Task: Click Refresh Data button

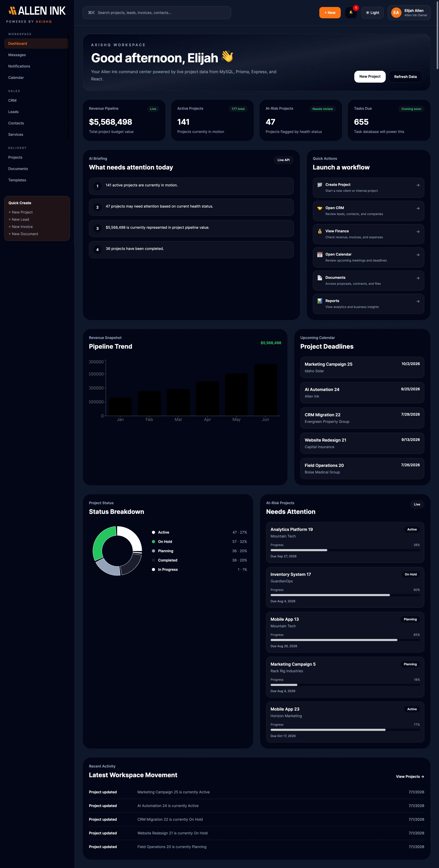Action: point(405,77)
